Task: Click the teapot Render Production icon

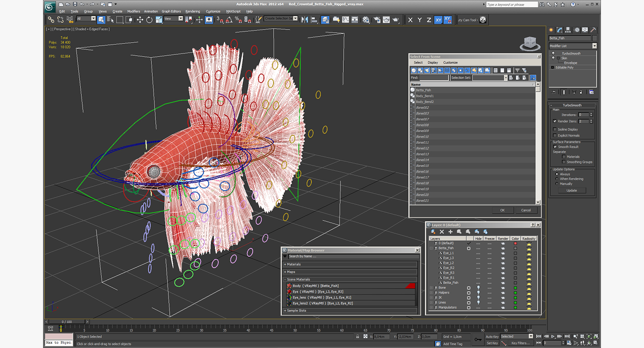Action: [x=396, y=20]
